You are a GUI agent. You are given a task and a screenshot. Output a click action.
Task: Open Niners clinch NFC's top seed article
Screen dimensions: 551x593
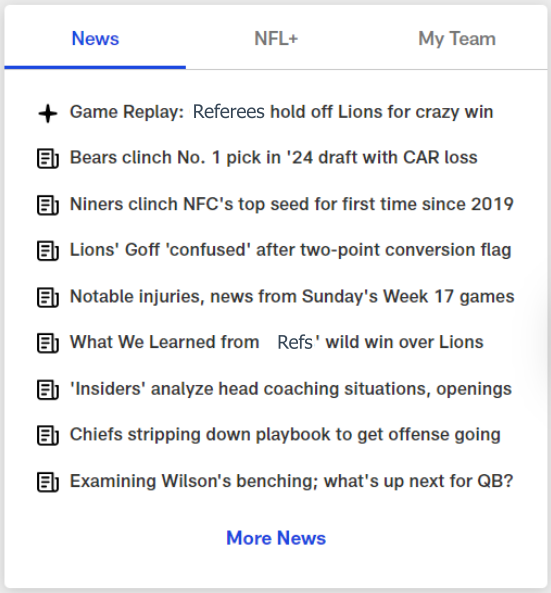click(292, 205)
